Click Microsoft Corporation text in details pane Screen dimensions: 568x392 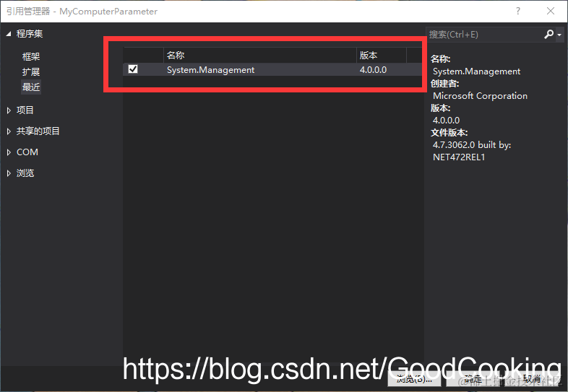click(480, 95)
